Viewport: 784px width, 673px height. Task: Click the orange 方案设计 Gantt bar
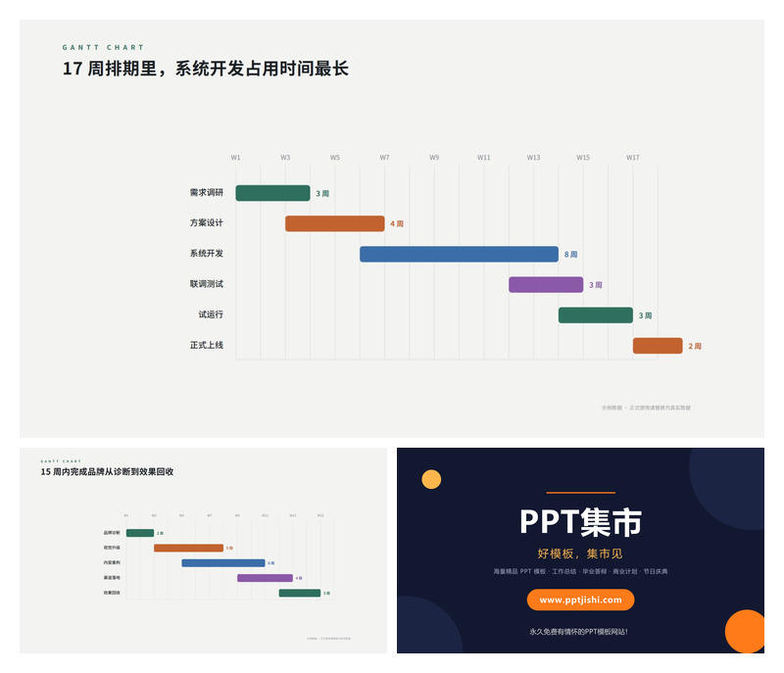[334, 223]
